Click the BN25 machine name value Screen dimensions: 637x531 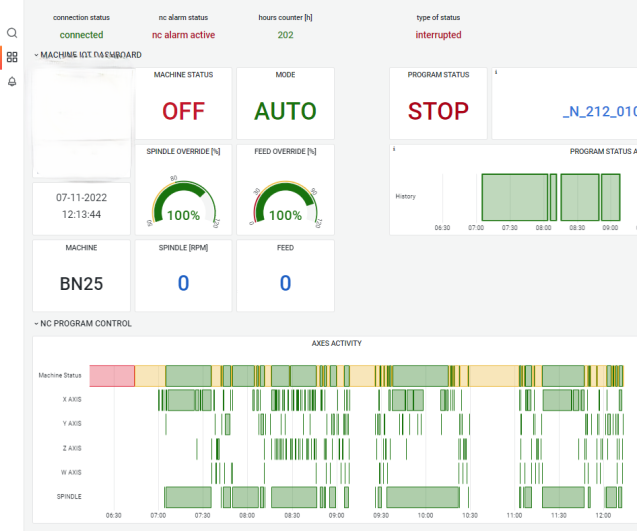click(x=81, y=284)
